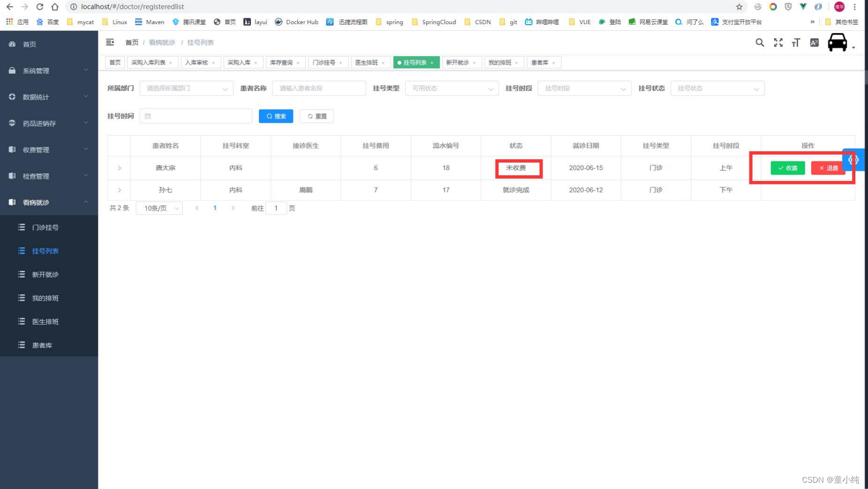868x489 pixels.
Task: Open the 挂号时段 dropdown
Action: [584, 88]
